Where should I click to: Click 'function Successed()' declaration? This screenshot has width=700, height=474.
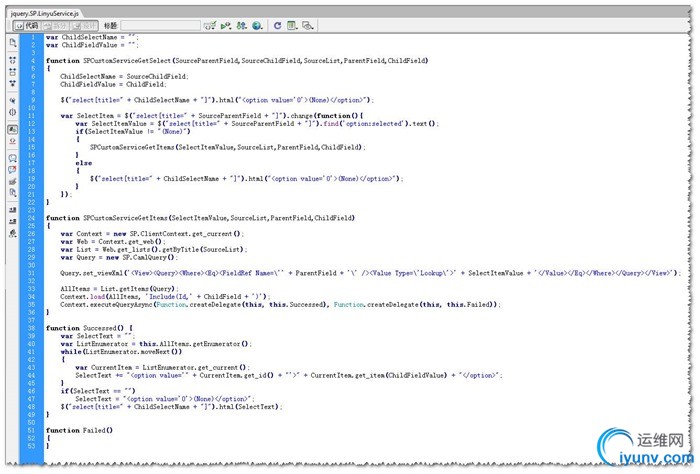click(x=89, y=328)
